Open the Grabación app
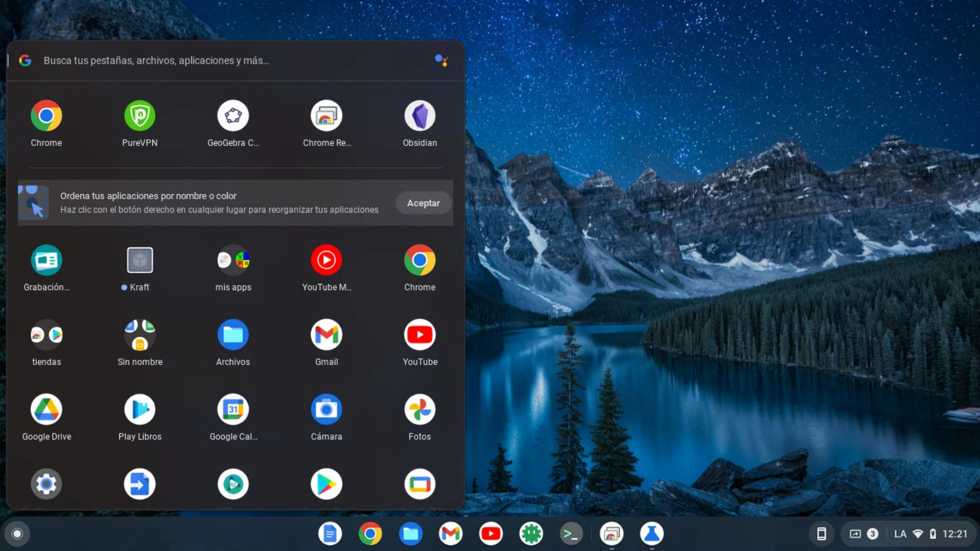This screenshot has width=980, height=551. (x=46, y=260)
